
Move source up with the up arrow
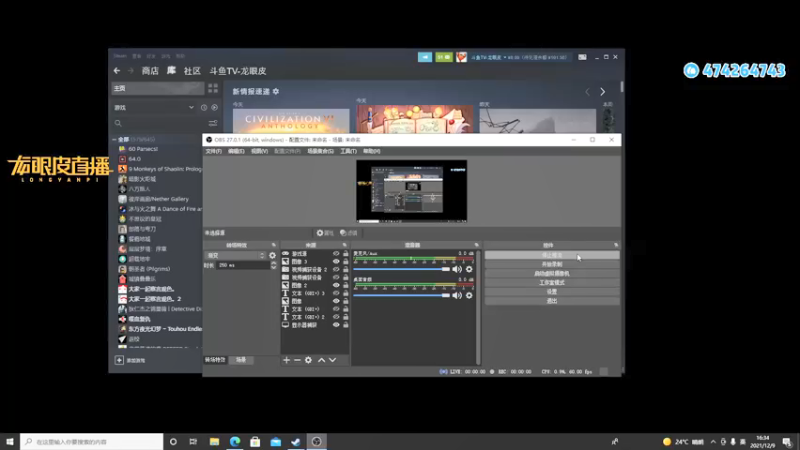pos(321,360)
